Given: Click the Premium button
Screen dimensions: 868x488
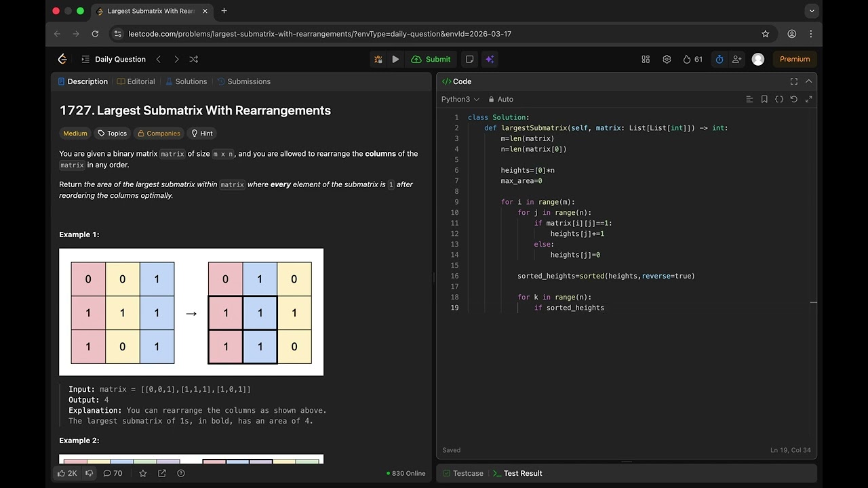Looking at the screenshot, I should click(x=795, y=59).
